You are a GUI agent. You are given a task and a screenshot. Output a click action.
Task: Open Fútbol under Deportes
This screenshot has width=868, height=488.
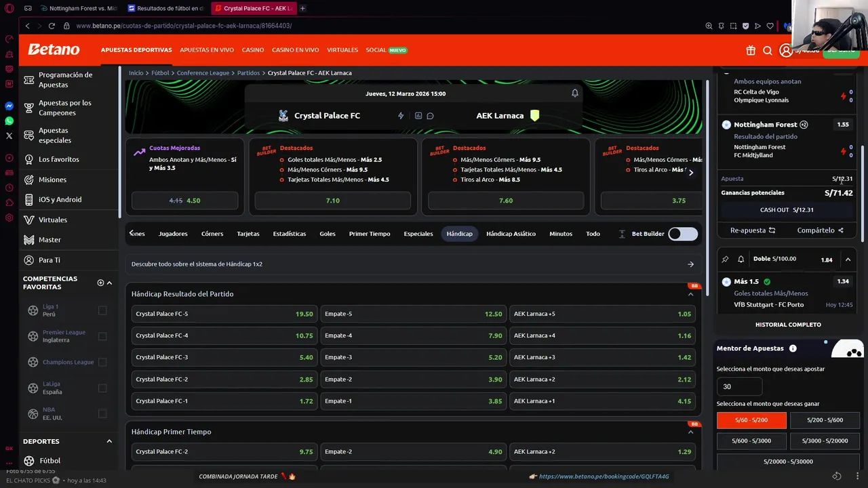(x=50, y=461)
